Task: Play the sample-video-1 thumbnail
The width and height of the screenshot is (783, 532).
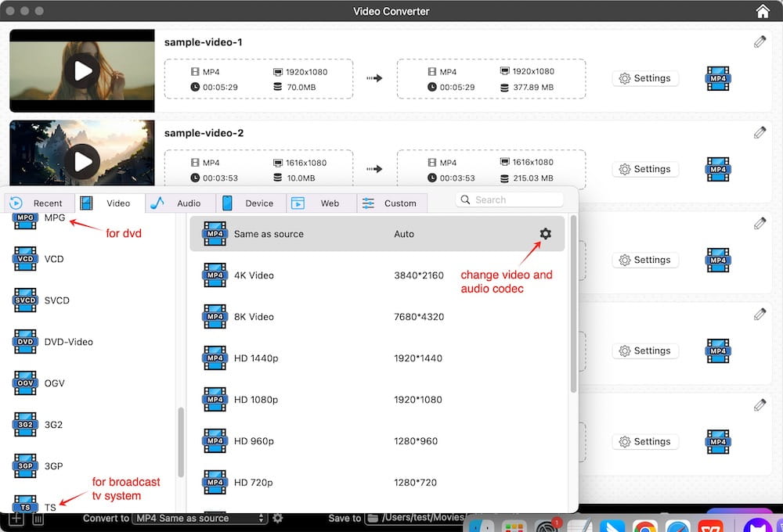Action: [x=82, y=71]
